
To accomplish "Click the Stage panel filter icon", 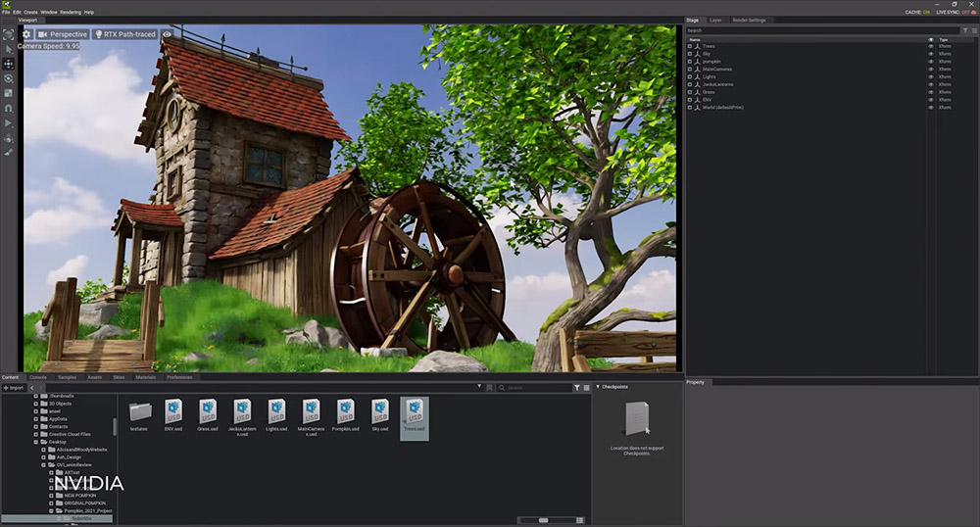I will coord(964,30).
